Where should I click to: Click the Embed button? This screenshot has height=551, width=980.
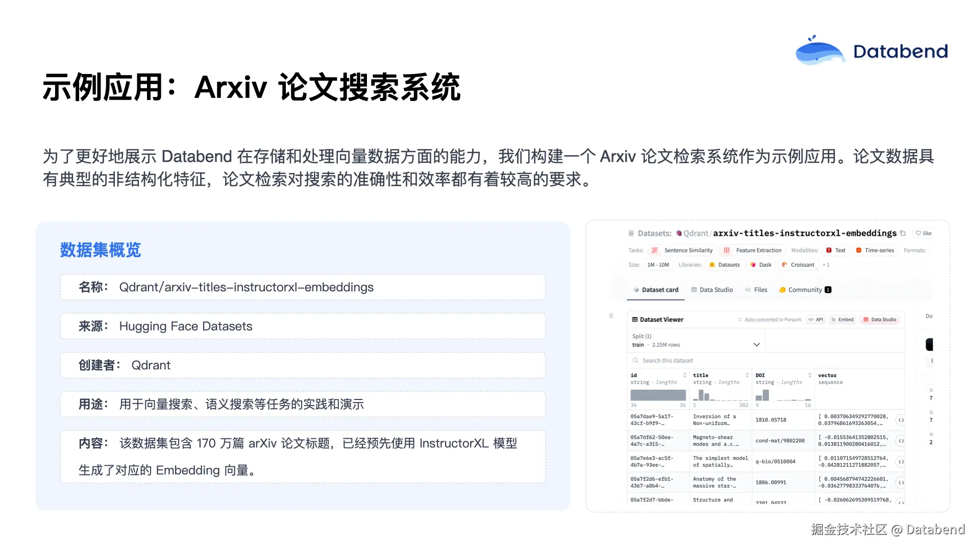pos(842,319)
